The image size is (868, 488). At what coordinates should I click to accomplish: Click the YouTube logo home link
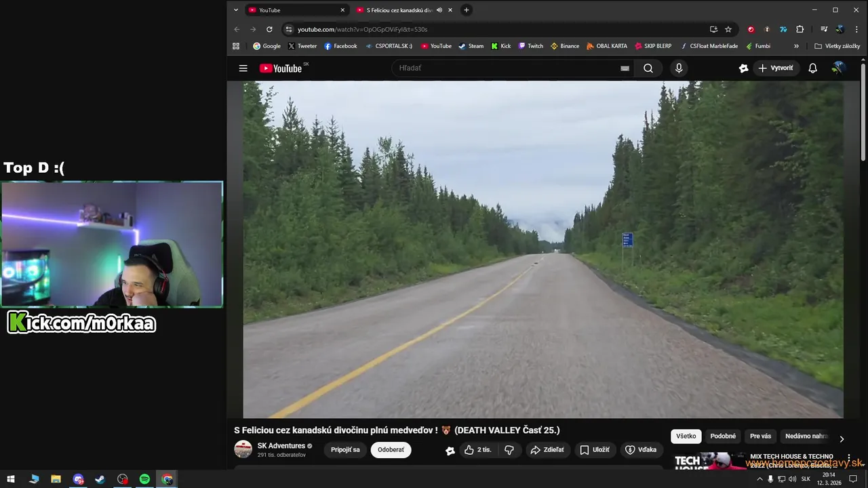[281, 68]
